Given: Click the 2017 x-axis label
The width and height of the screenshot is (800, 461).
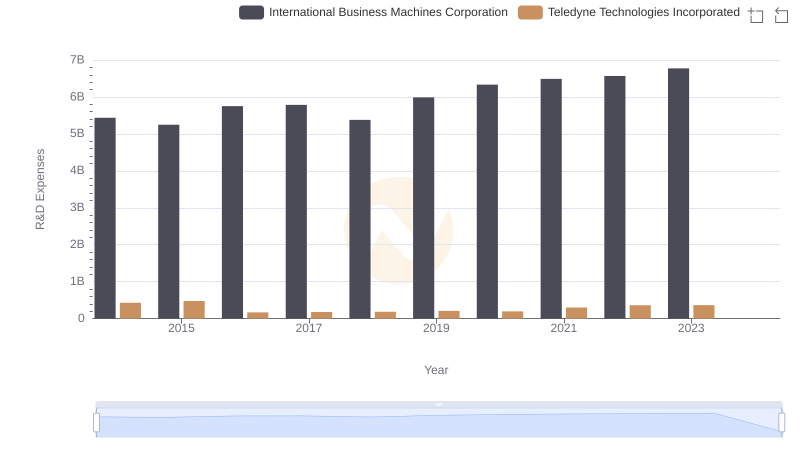Looking at the screenshot, I should point(309,328).
